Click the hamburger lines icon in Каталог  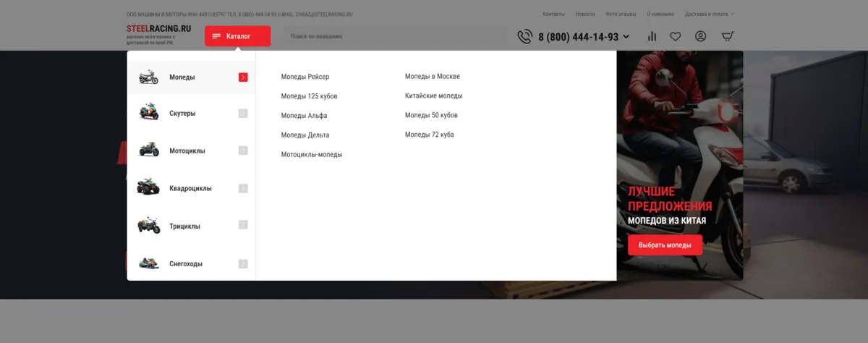click(216, 36)
